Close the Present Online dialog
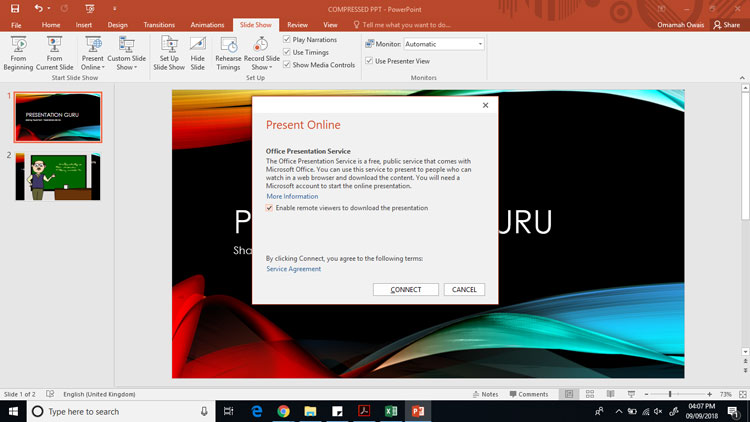This screenshot has height=422, width=750. 485,105
